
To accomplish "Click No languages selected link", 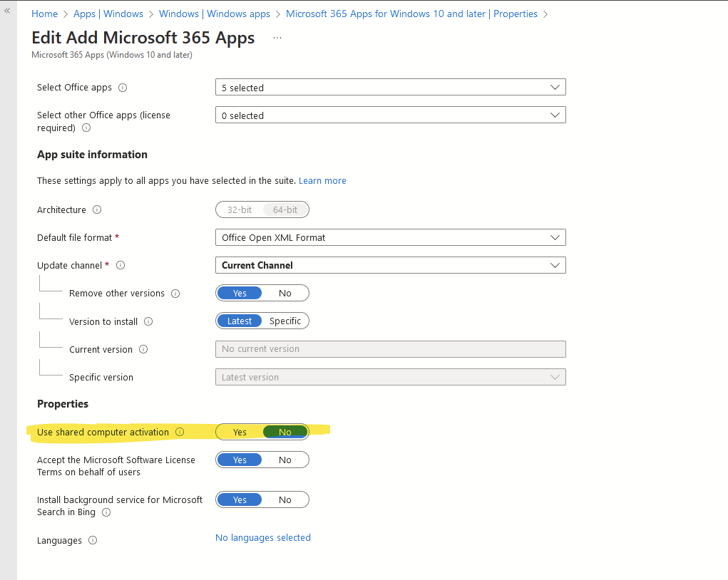I will pos(263,538).
